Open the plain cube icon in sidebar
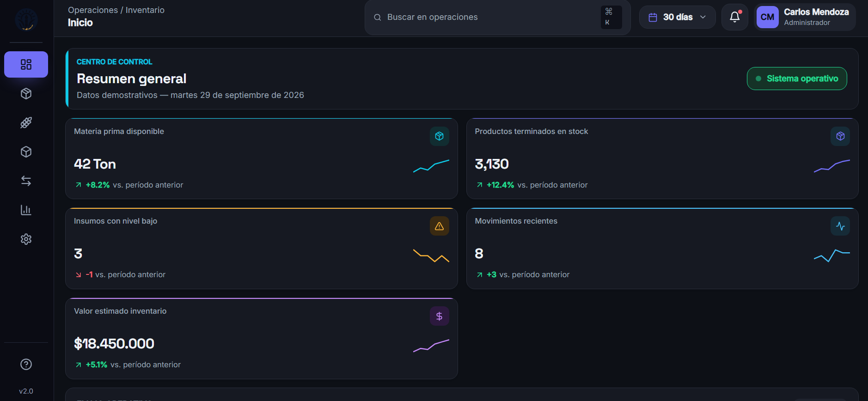Viewport: 868px width, 401px height. pyautogui.click(x=26, y=152)
